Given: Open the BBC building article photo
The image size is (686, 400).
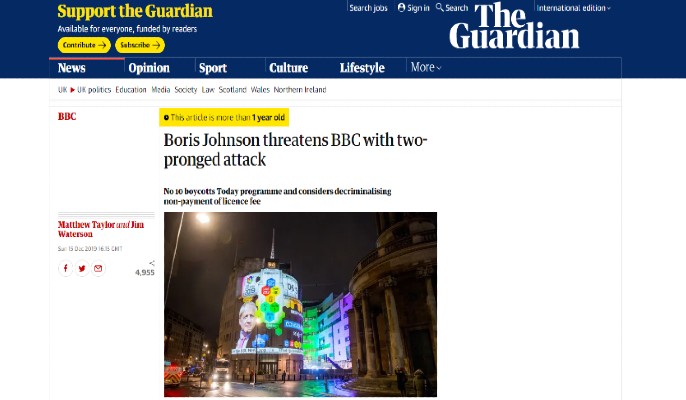Looking at the screenshot, I should click(300, 305).
